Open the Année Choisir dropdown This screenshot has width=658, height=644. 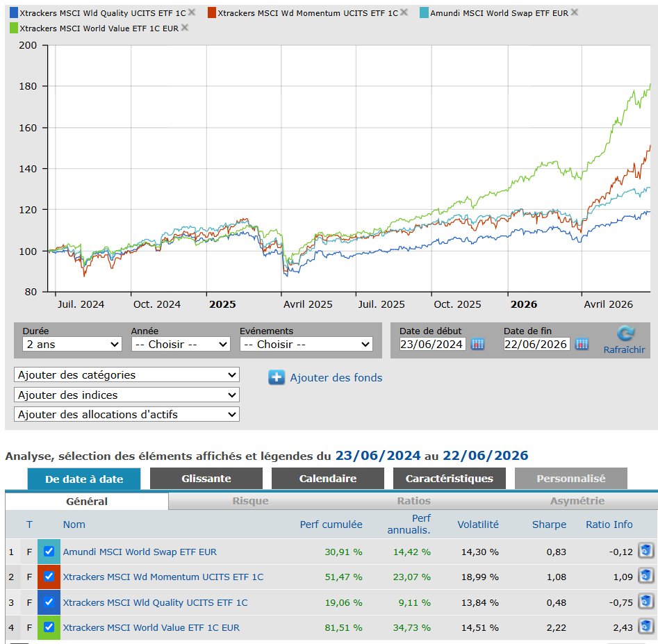click(x=181, y=345)
